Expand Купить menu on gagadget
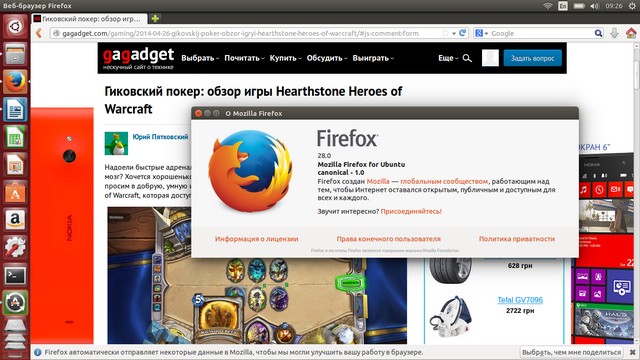The height and width of the screenshot is (360, 640). (285, 58)
